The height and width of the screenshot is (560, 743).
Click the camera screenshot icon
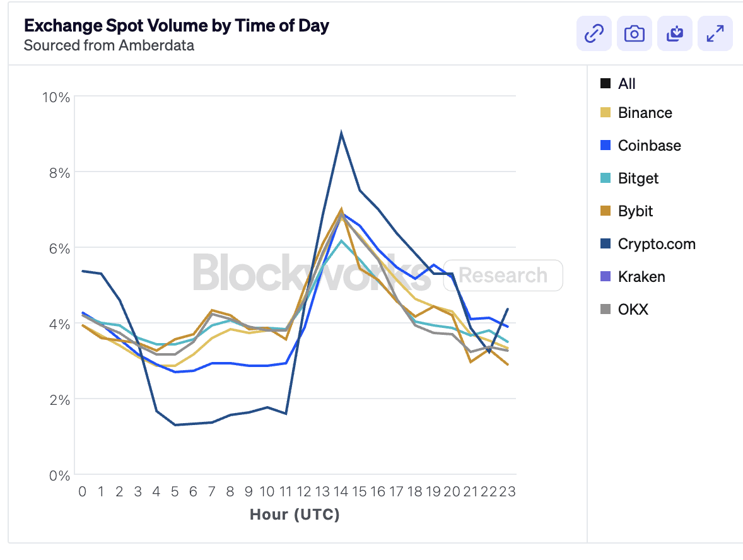634,33
